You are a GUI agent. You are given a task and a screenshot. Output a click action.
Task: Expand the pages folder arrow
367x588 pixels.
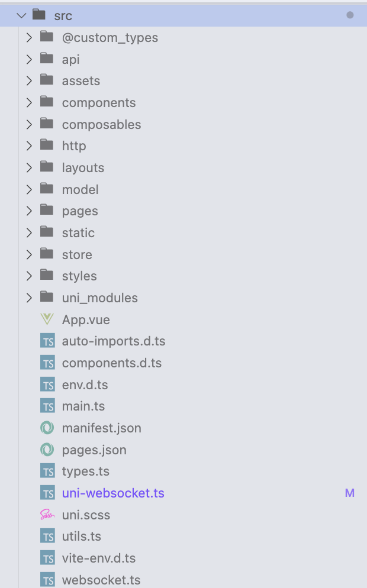(29, 211)
